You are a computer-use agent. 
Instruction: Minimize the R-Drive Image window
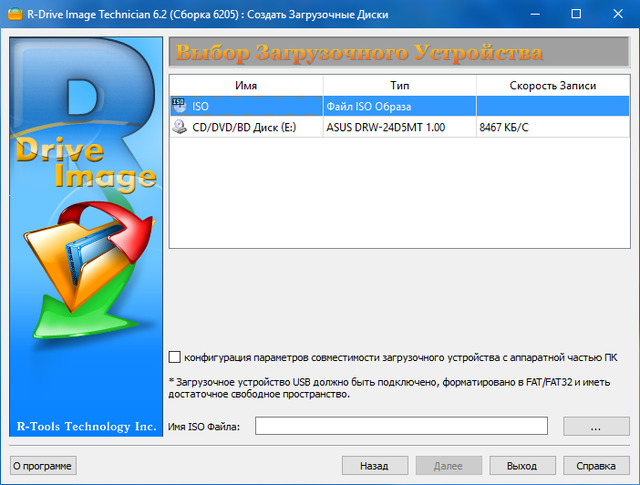pos(535,14)
